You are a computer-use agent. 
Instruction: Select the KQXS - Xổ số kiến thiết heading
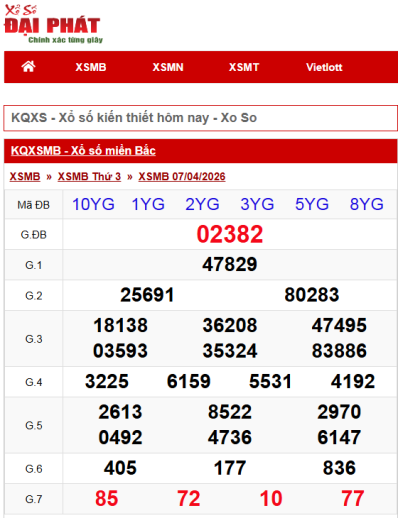(134, 118)
